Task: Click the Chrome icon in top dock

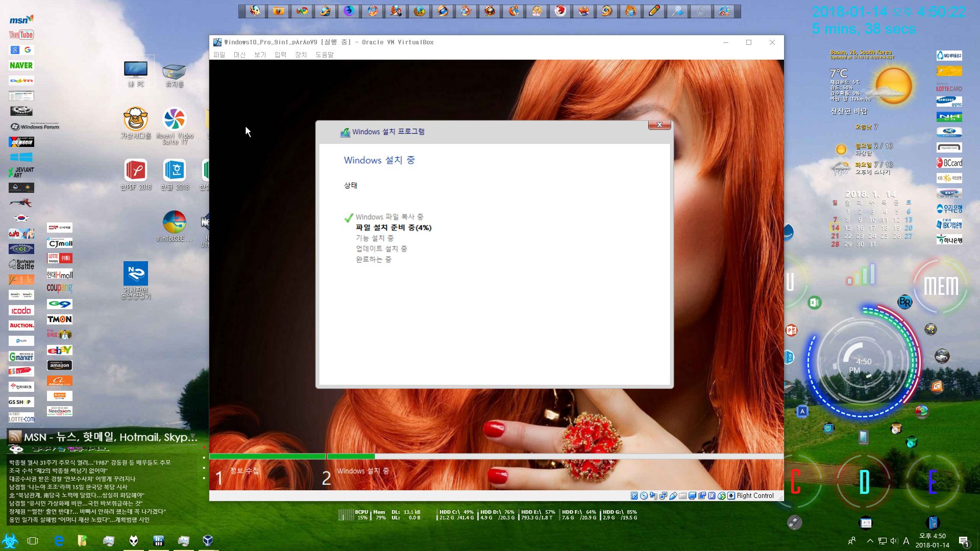Action: coord(302,11)
